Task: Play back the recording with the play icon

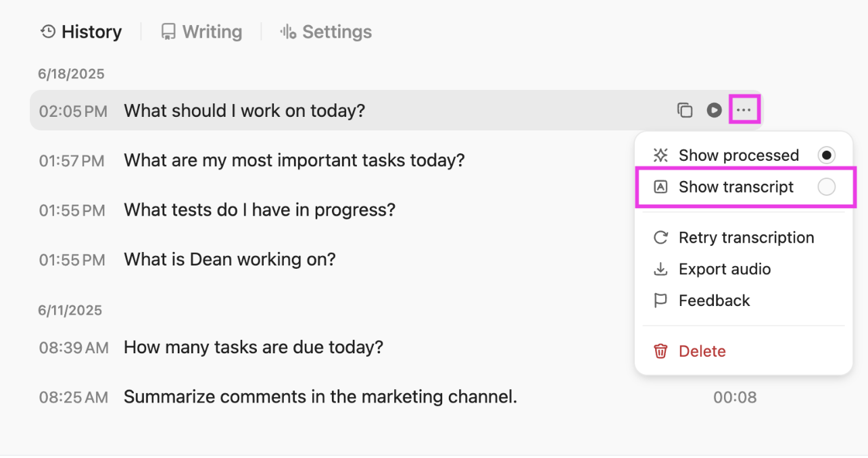Action: tap(715, 109)
